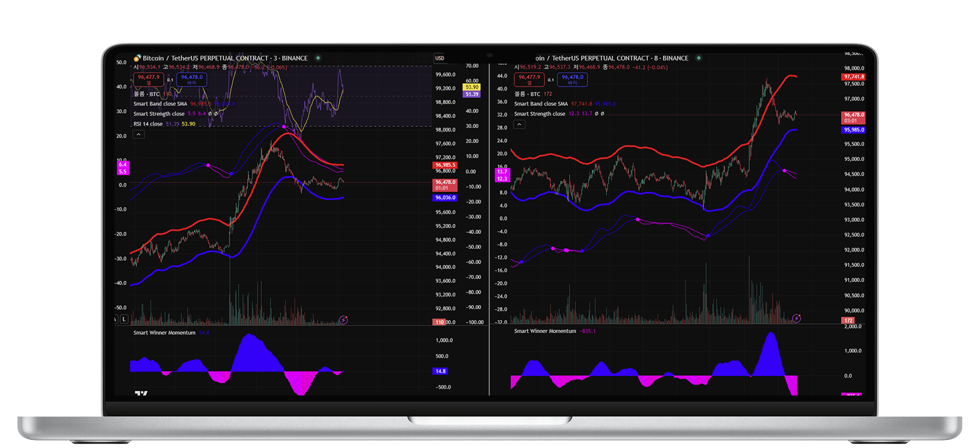This screenshot has height=448, width=980.
Task: Click the blue 96,478.0 buy button in right chart
Action: 573,79
